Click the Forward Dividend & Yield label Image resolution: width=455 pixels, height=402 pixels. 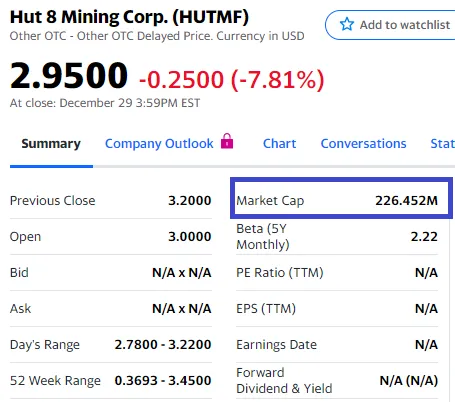pyautogui.click(x=284, y=381)
